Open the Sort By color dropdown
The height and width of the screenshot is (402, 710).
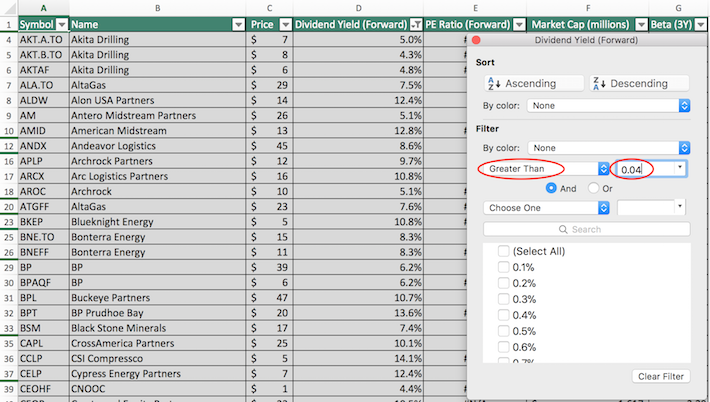click(x=610, y=105)
